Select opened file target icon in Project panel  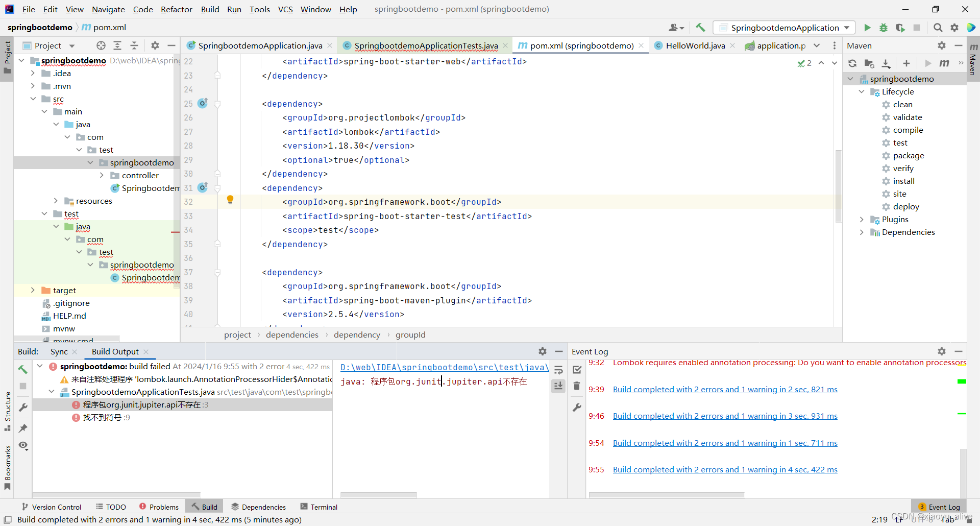point(101,45)
